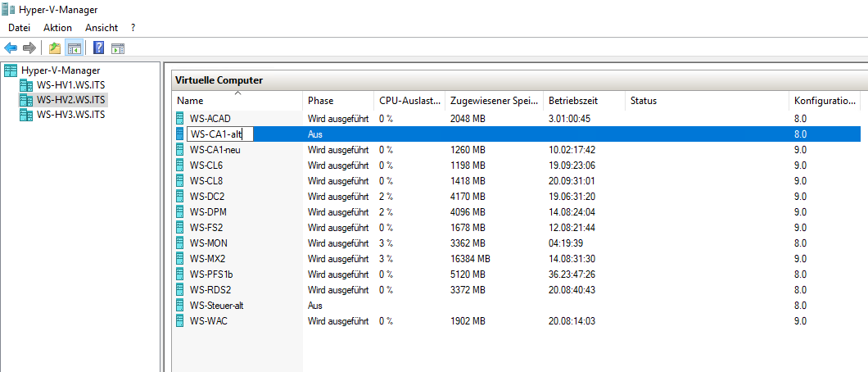
Task: Select the WS-MON virtual machine name
Action: pos(208,243)
